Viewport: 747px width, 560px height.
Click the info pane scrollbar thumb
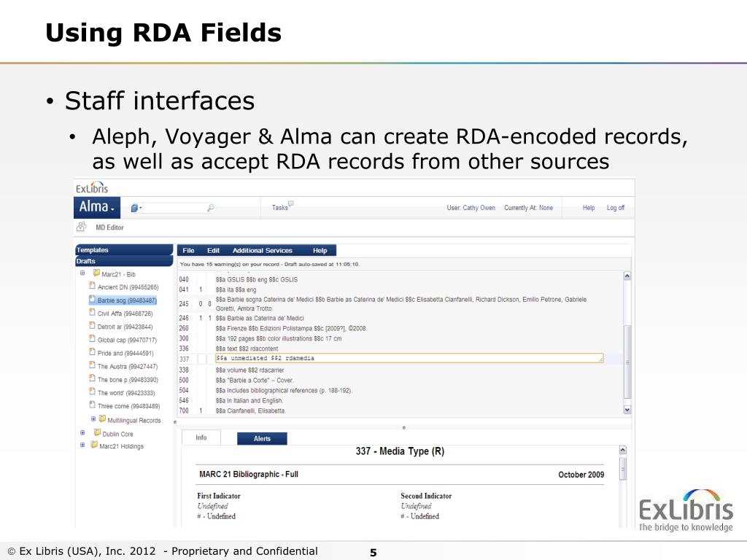click(623, 469)
